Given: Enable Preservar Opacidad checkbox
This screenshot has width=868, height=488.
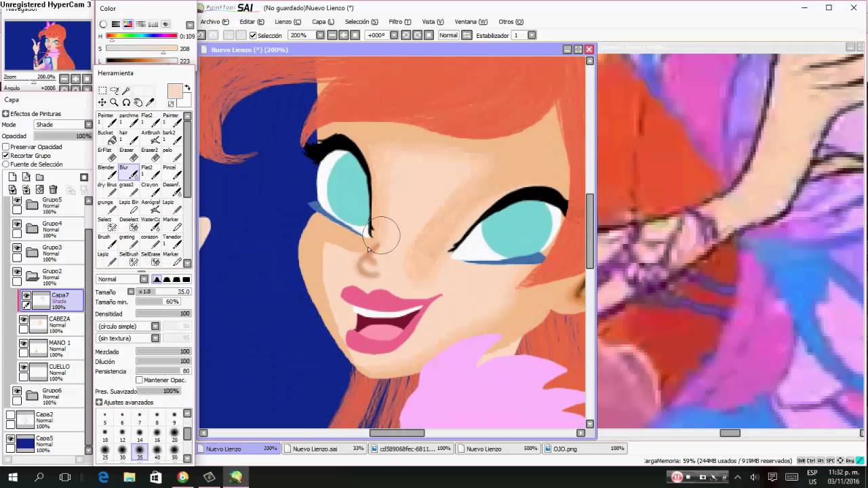Looking at the screenshot, I should [x=6, y=147].
